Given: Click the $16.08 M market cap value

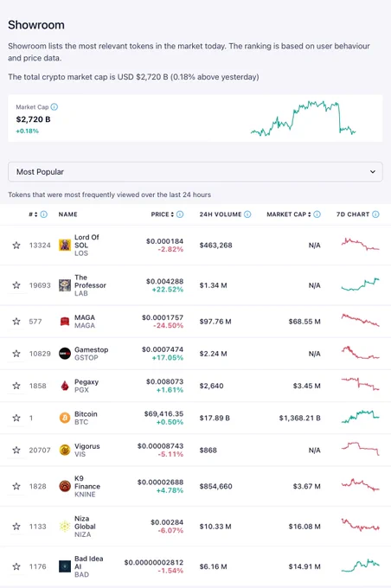Looking at the screenshot, I should point(304,527).
